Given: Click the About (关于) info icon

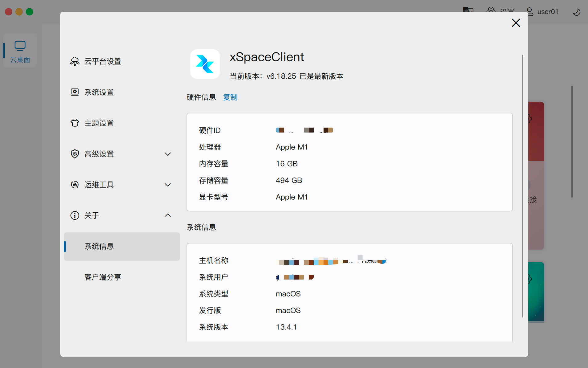Looking at the screenshot, I should [x=75, y=215].
